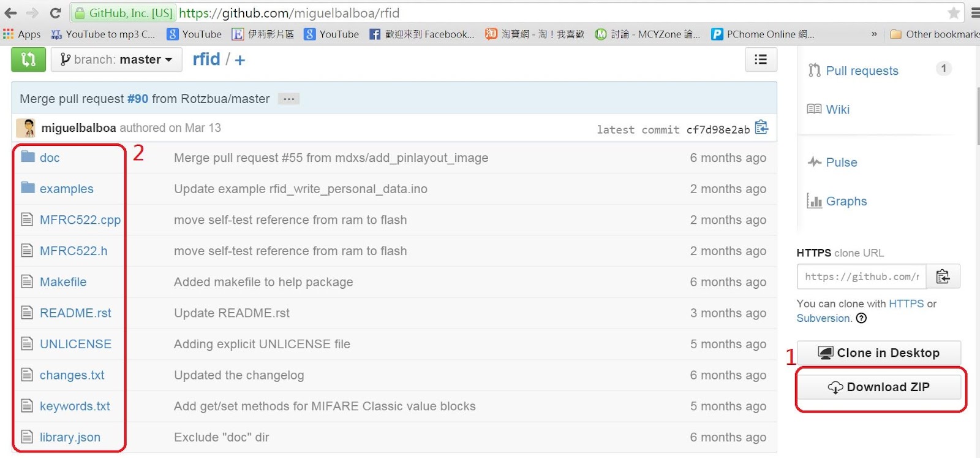Screen dimensions: 980x458
Task: Click the Download ZIP button
Action: [879, 387]
